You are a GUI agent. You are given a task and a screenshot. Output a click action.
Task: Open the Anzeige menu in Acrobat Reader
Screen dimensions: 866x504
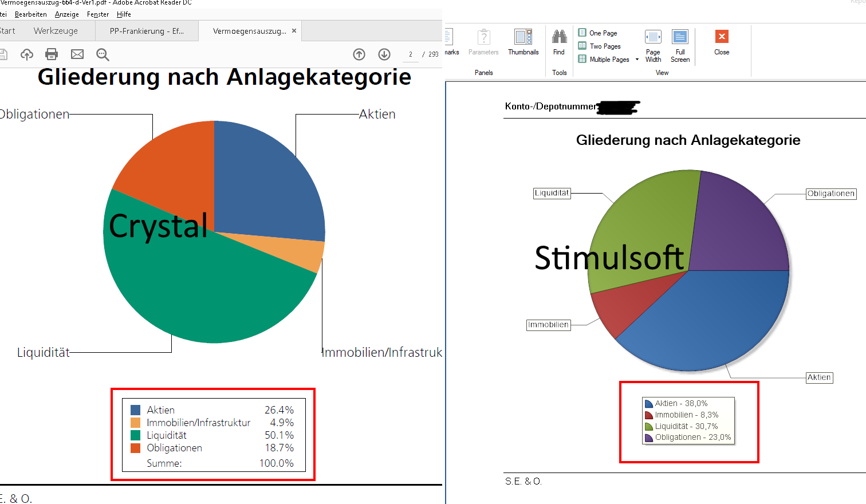click(67, 14)
